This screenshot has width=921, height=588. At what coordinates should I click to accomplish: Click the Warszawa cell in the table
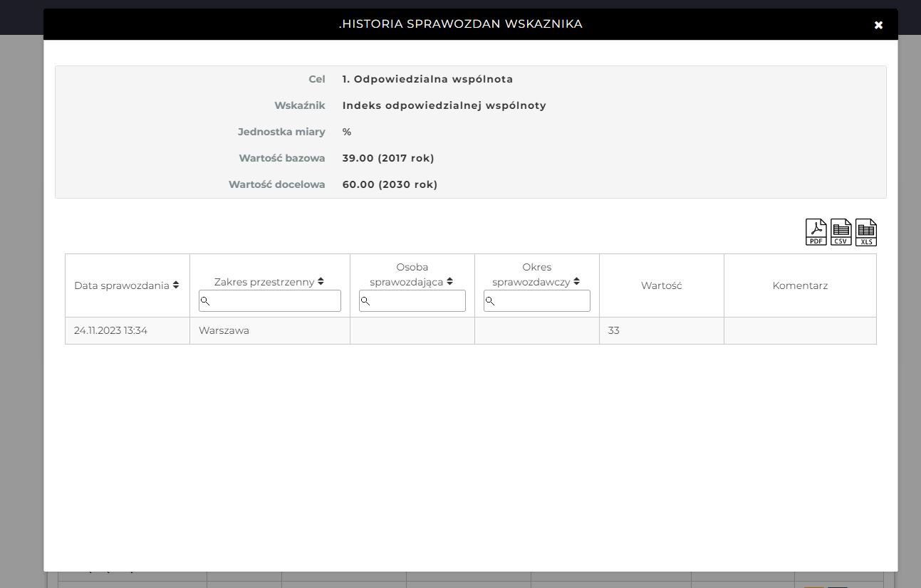pos(224,330)
